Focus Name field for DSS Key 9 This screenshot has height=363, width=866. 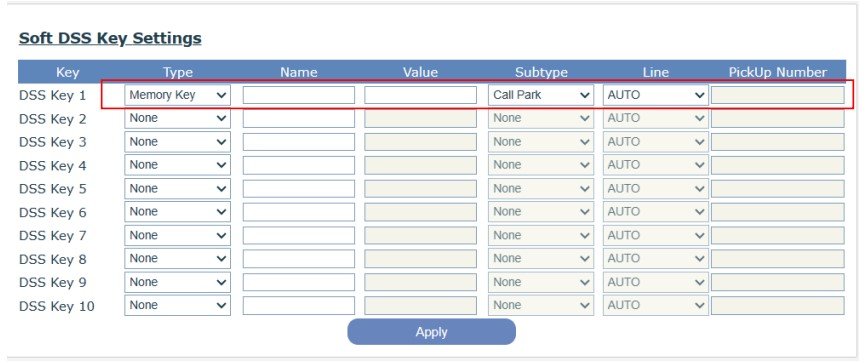pyautogui.click(x=299, y=282)
